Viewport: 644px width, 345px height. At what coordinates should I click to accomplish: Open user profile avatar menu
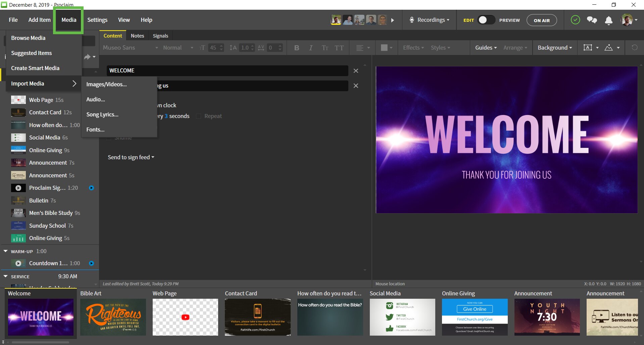(x=629, y=20)
